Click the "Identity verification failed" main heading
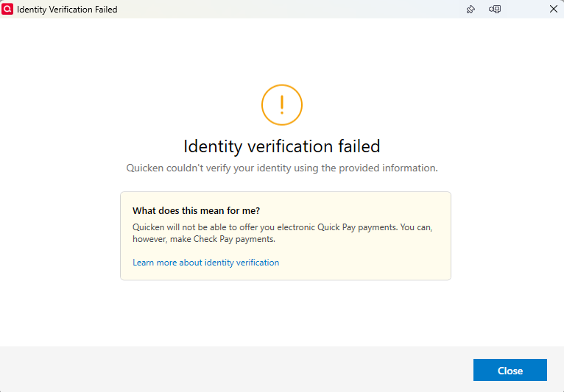This screenshot has height=392, width=564. click(x=282, y=146)
